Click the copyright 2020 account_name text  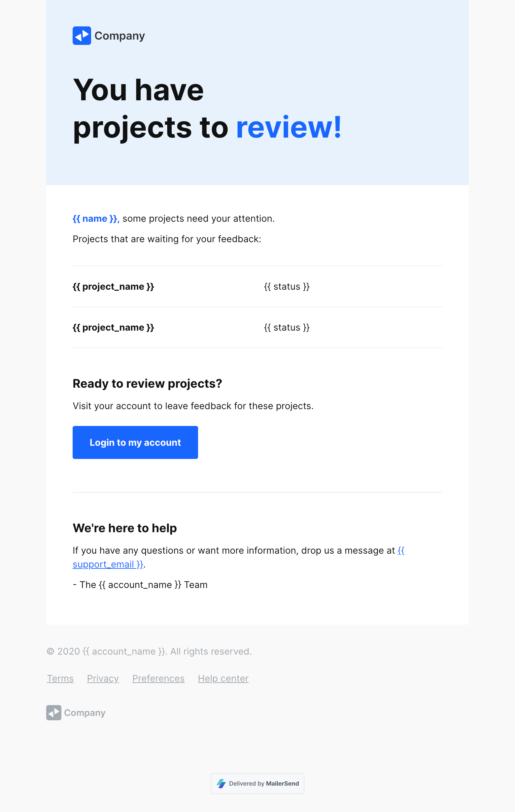click(149, 652)
